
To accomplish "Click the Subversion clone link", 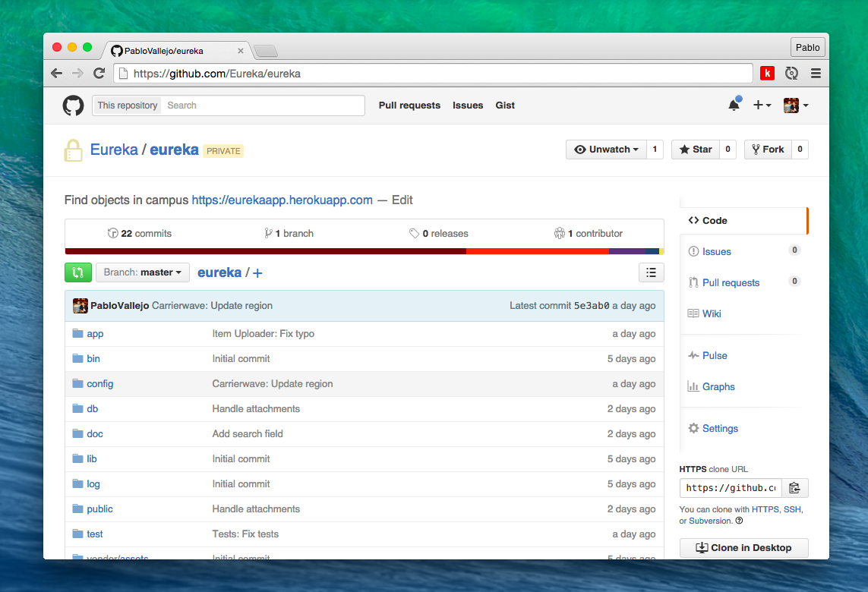I will click(x=710, y=521).
